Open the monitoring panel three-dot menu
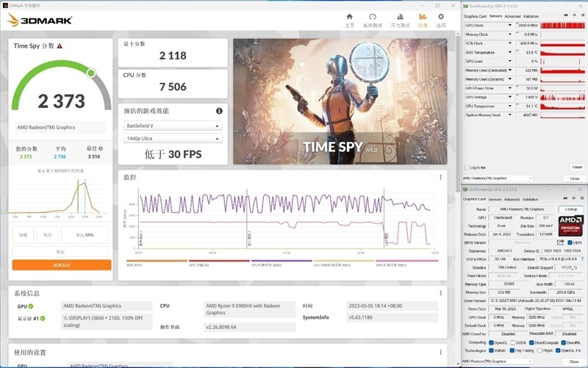 pos(440,177)
